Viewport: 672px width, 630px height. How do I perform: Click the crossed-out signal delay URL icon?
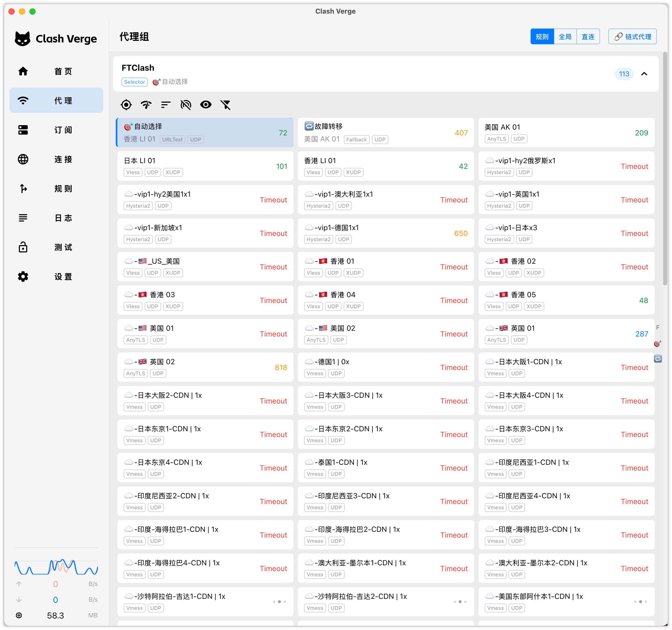[x=186, y=105]
